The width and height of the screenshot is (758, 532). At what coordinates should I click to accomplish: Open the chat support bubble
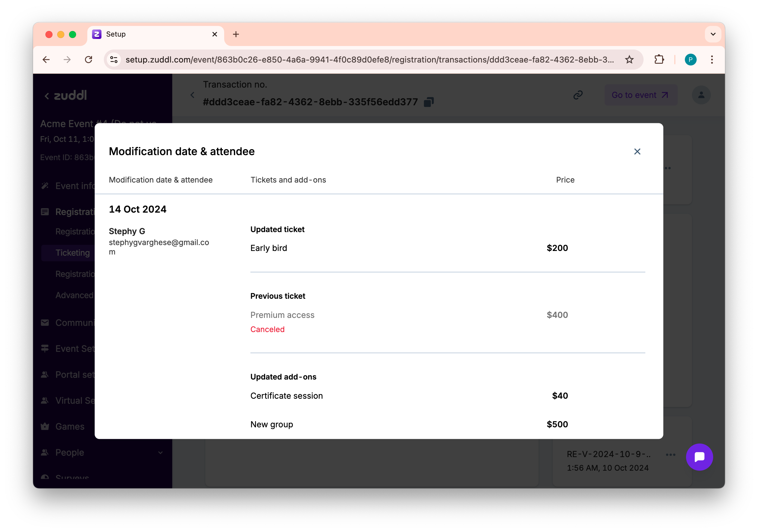699,457
